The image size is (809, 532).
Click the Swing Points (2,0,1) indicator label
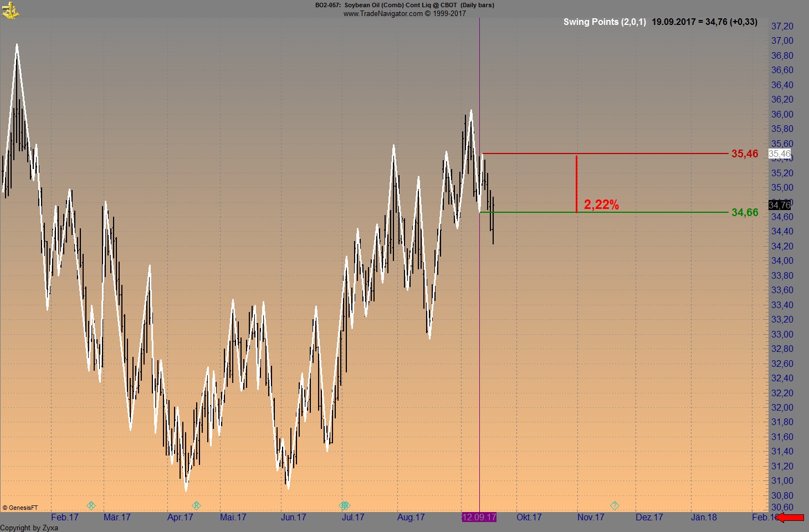point(603,22)
